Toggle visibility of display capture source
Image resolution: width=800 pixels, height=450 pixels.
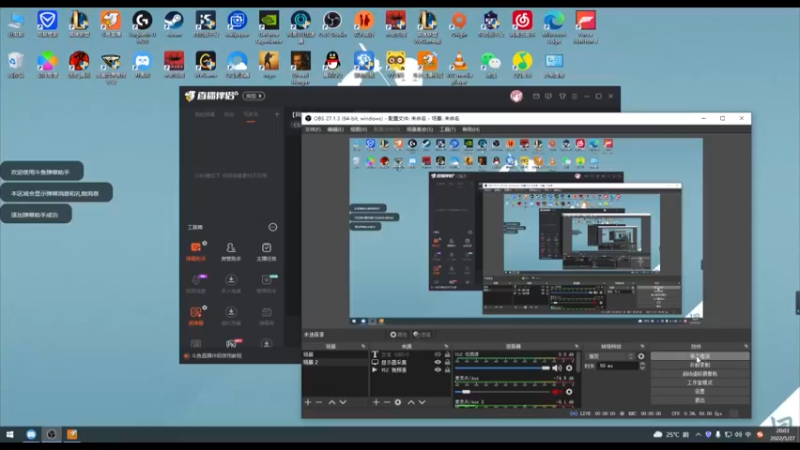click(438, 362)
